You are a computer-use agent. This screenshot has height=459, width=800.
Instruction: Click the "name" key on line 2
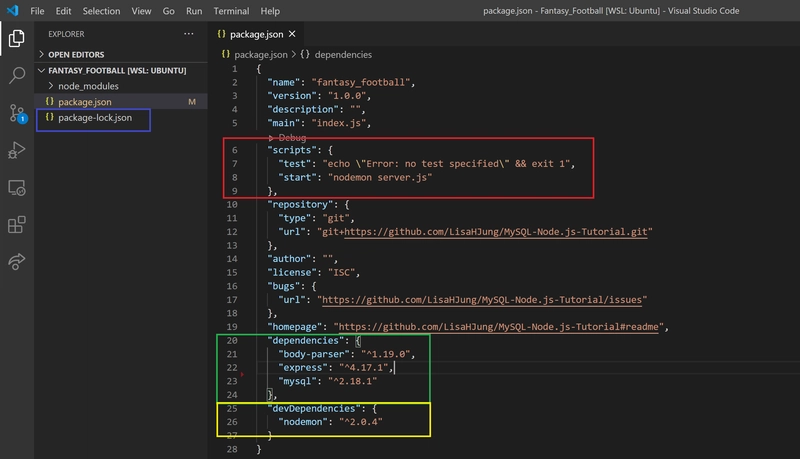[x=284, y=82]
